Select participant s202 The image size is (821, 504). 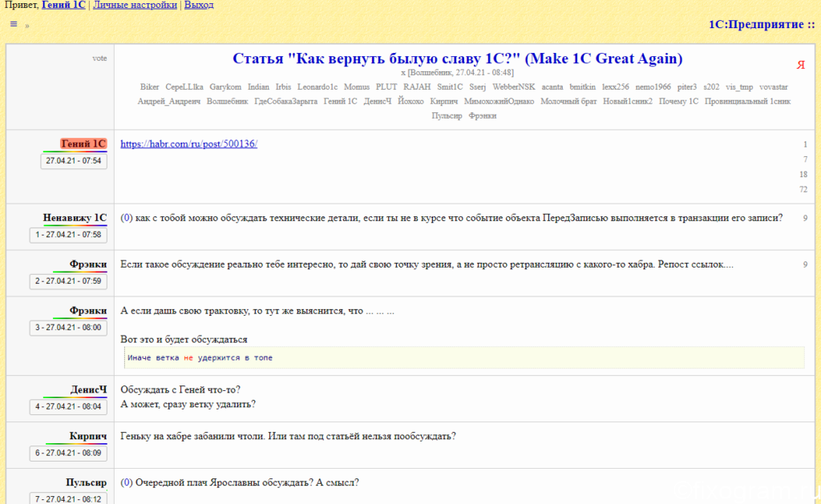[x=711, y=87]
